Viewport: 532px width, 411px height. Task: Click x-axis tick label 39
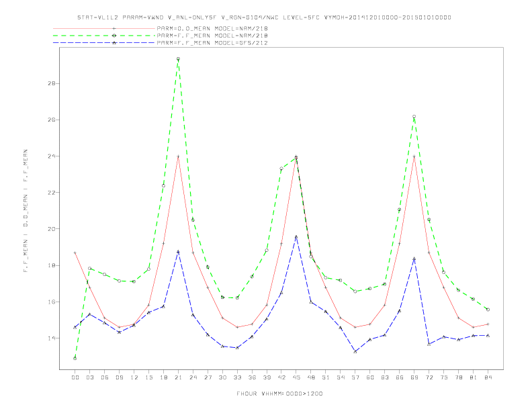(x=267, y=377)
